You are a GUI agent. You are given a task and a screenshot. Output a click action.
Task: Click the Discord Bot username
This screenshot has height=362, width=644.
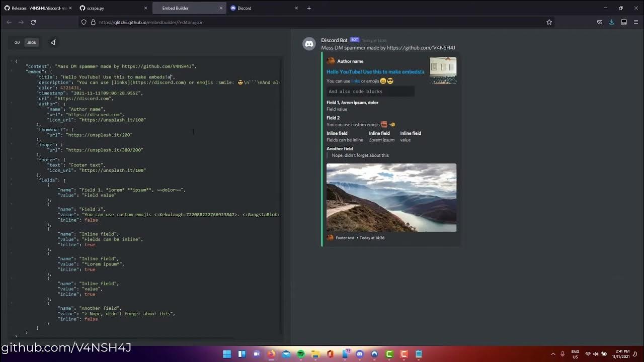(x=334, y=40)
